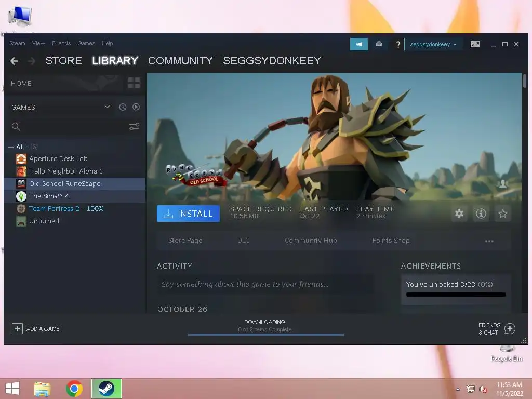Go back with the left arrow

14,61
